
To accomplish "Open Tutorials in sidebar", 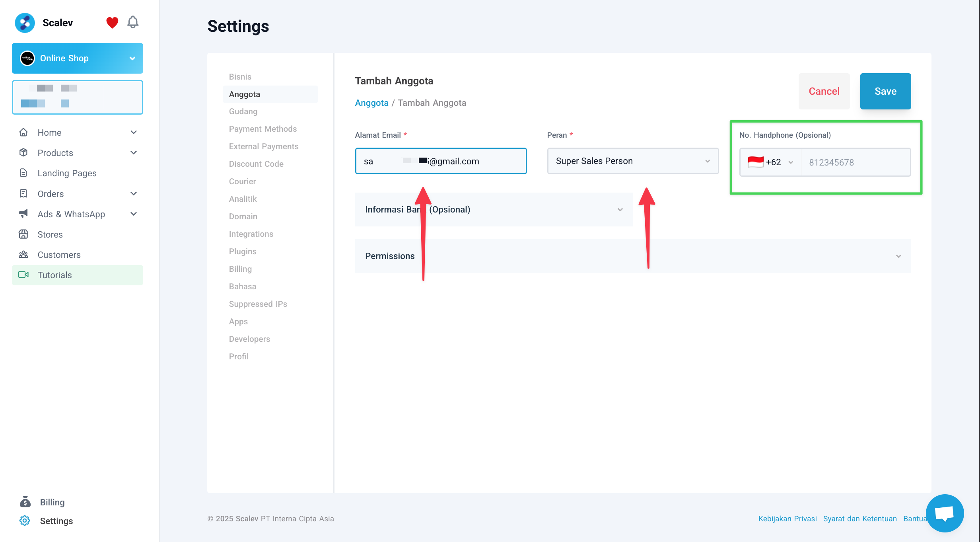I will click(78, 275).
